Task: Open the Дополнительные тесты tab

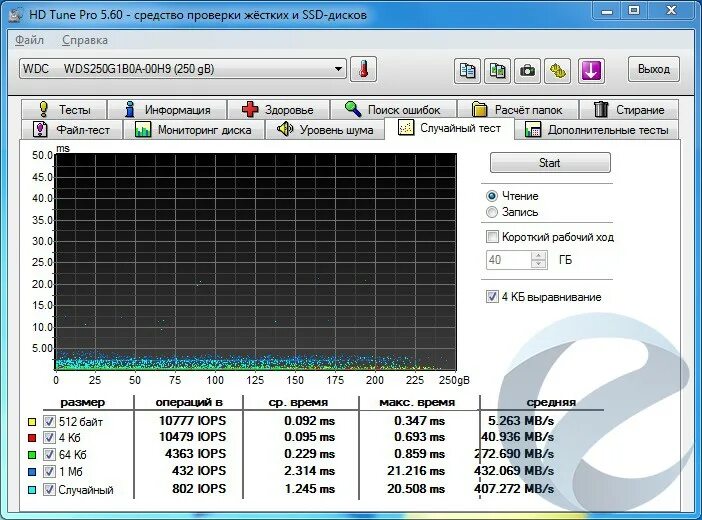Action: pos(596,130)
